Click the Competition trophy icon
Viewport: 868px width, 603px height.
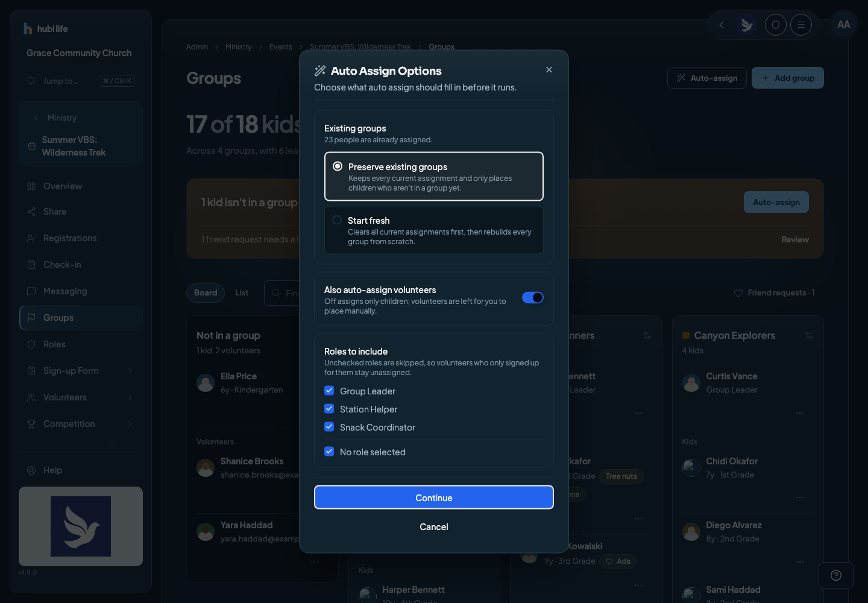[31, 424]
